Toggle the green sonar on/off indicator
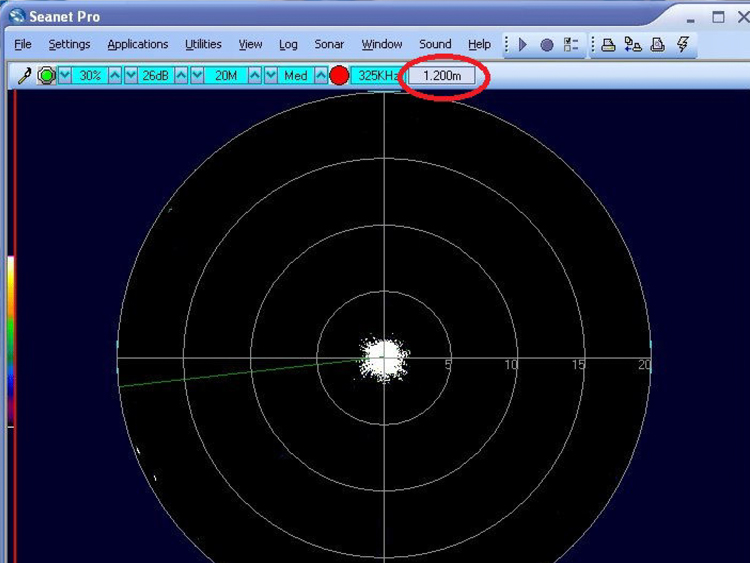Viewport: 750px width, 563px height. pos(46,76)
